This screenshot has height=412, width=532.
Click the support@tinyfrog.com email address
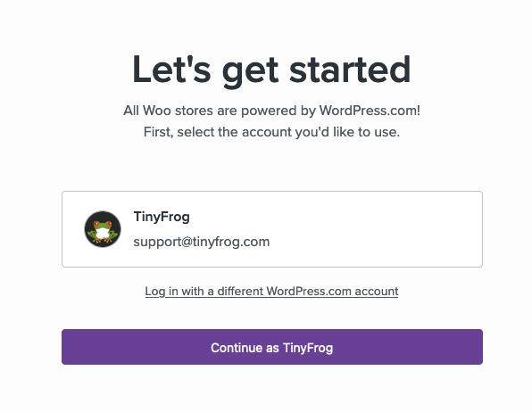(x=202, y=242)
